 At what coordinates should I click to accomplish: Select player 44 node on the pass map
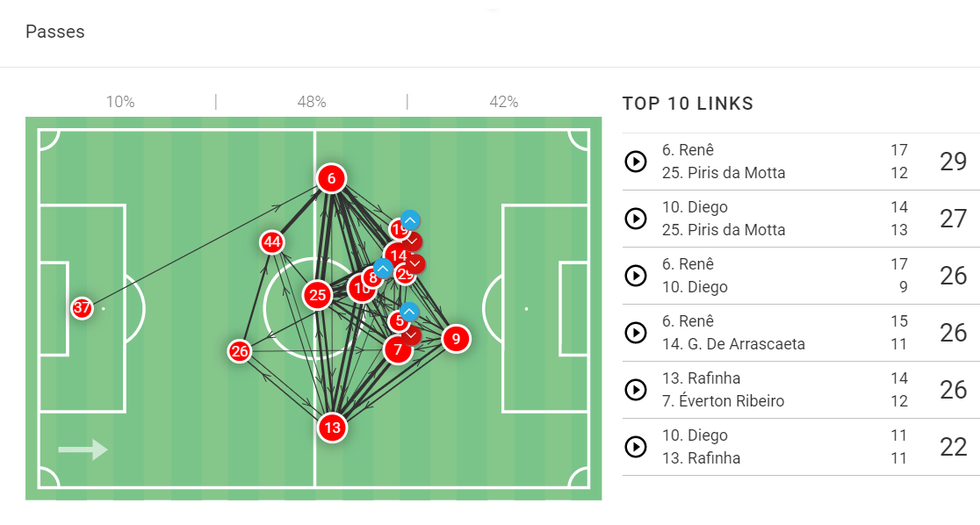[x=271, y=242]
